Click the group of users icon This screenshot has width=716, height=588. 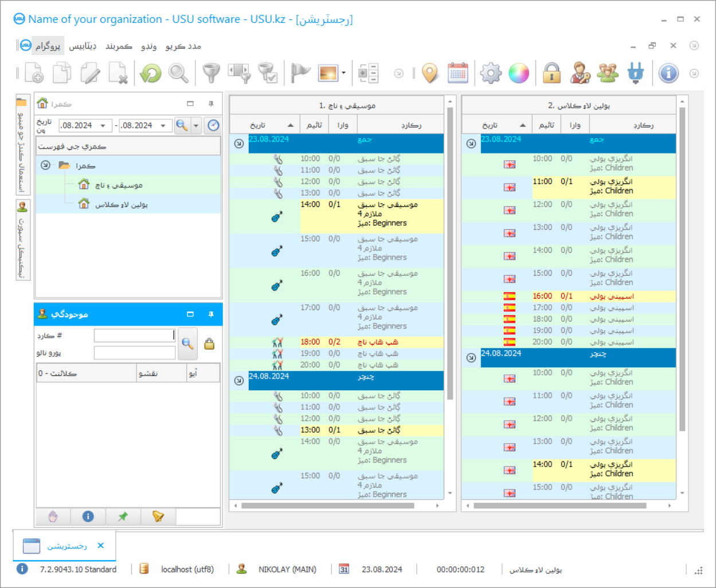pyautogui.click(x=608, y=73)
